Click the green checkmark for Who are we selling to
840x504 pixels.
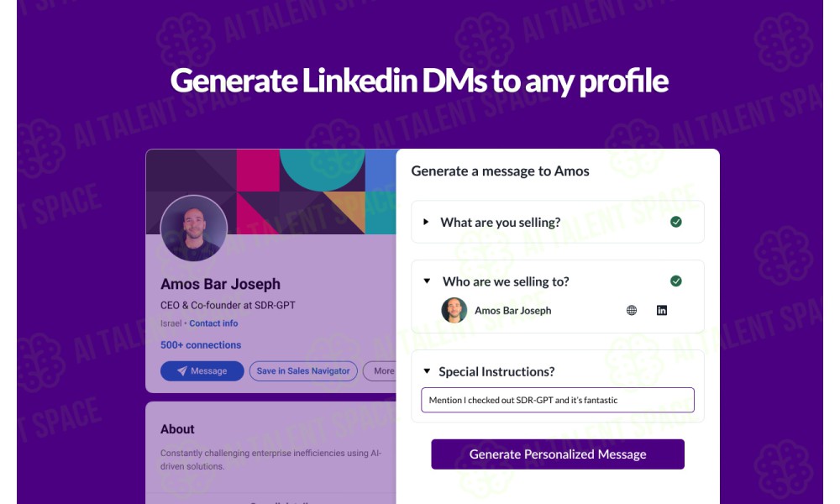pos(676,281)
